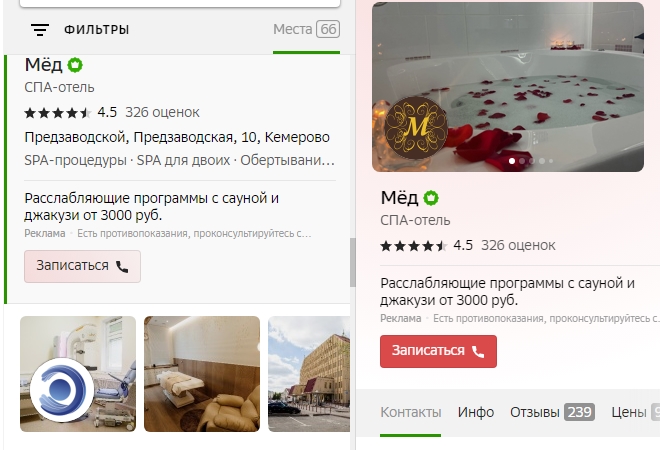This screenshot has width=660, height=450.
Task: Select the second photo carousel dot
Action: click(522, 161)
